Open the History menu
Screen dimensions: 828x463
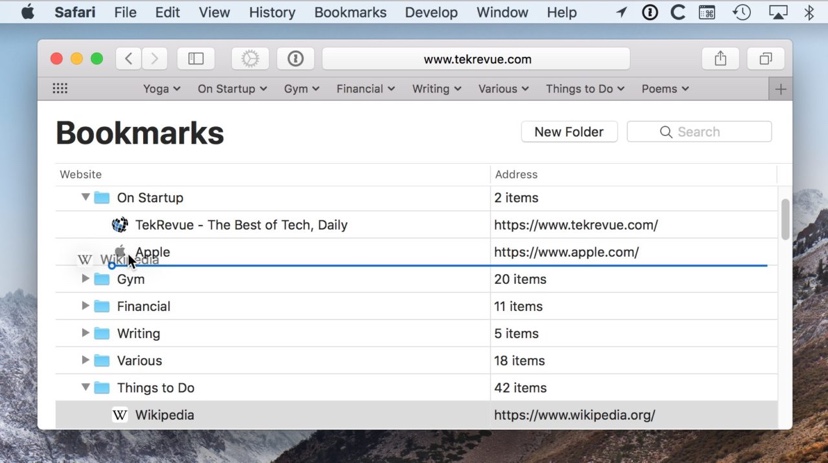272,12
